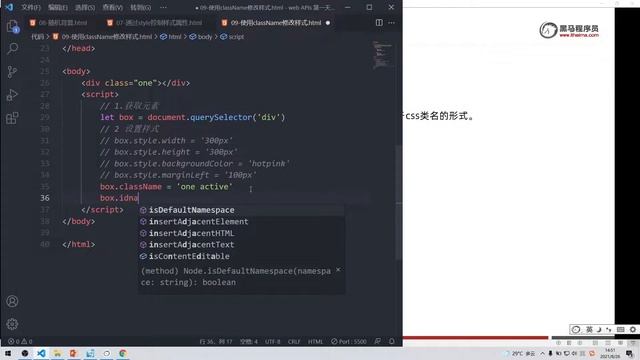Open the 转到(G) menu

tap(140, 7)
